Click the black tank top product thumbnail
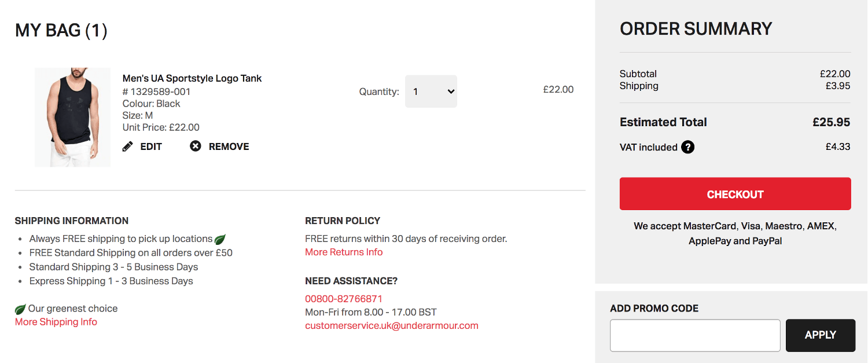 click(x=72, y=117)
